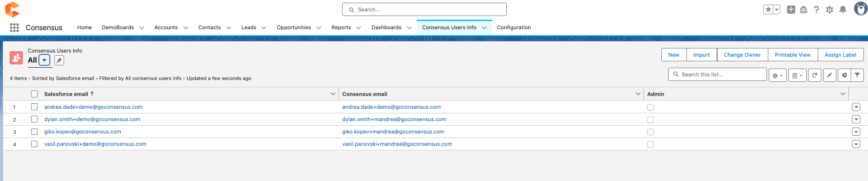Image resolution: width=868 pixels, height=181 pixels.
Task: Pin this list view
Action: (59, 60)
